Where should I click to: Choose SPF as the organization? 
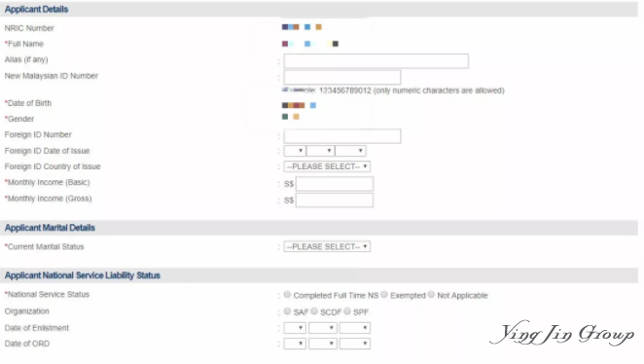[347, 311]
